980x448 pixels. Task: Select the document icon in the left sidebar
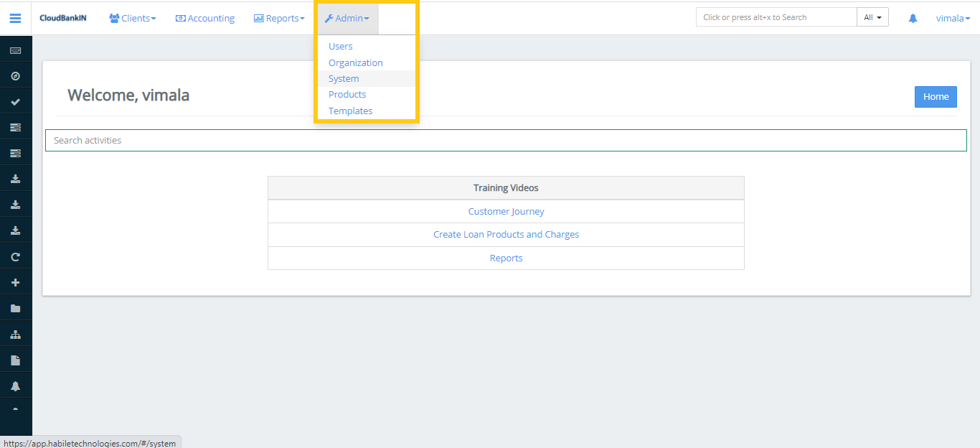[16, 359]
